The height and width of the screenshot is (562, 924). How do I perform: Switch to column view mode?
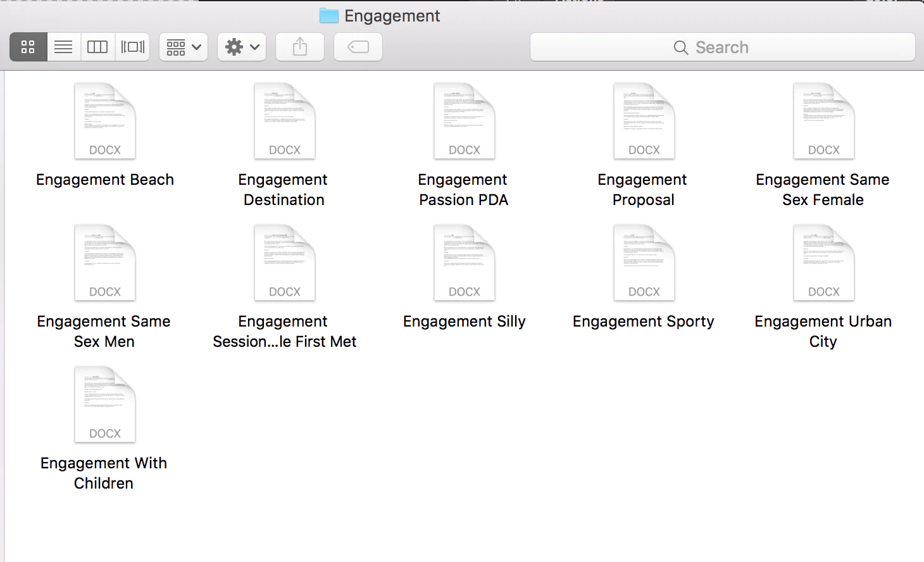coord(97,47)
